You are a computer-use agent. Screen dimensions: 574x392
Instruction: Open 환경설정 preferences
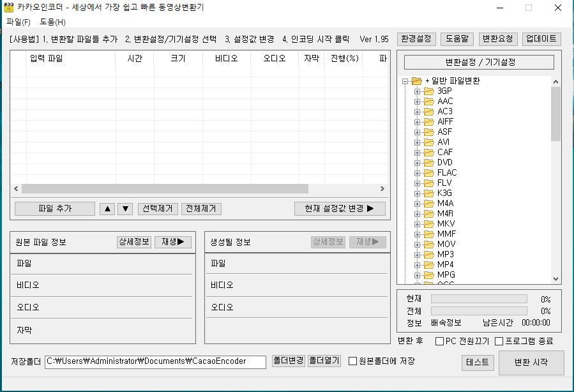tap(416, 39)
